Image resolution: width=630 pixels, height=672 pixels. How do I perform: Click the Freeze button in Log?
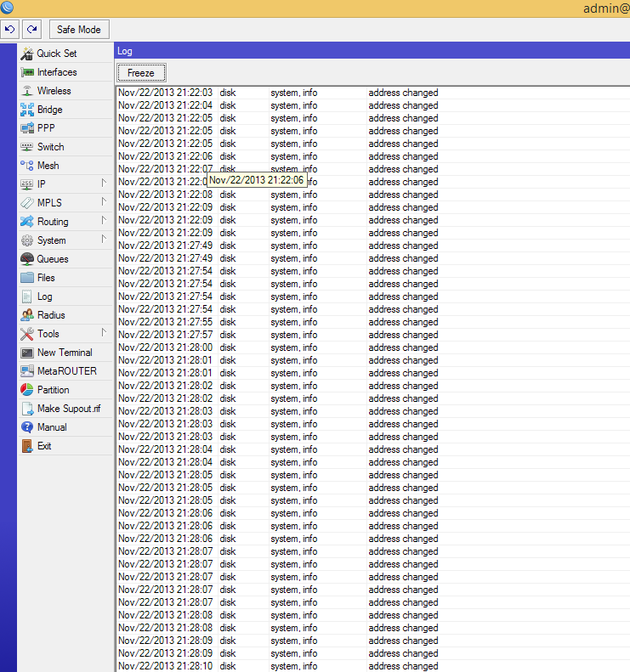(x=141, y=73)
